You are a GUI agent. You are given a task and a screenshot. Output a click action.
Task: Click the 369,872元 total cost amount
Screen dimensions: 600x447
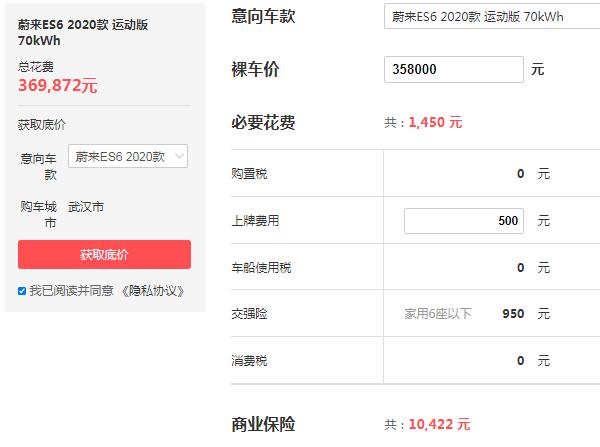[58, 86]
